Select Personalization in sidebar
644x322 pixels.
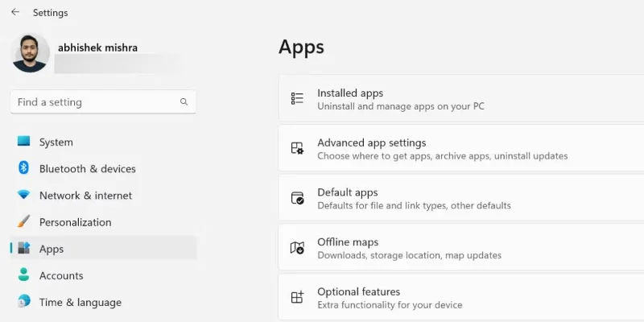pyautogui.click(x=103, y=222)
